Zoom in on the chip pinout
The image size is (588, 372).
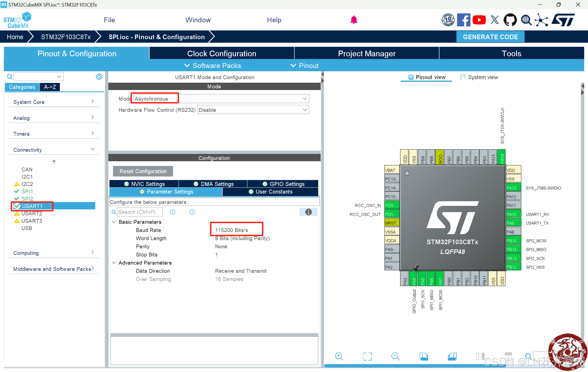(x=339, y=356)
